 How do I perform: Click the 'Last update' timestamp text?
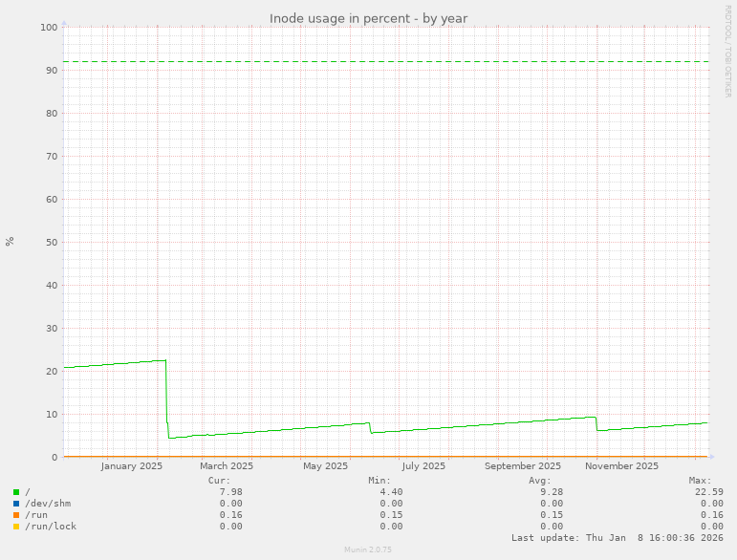618,538
